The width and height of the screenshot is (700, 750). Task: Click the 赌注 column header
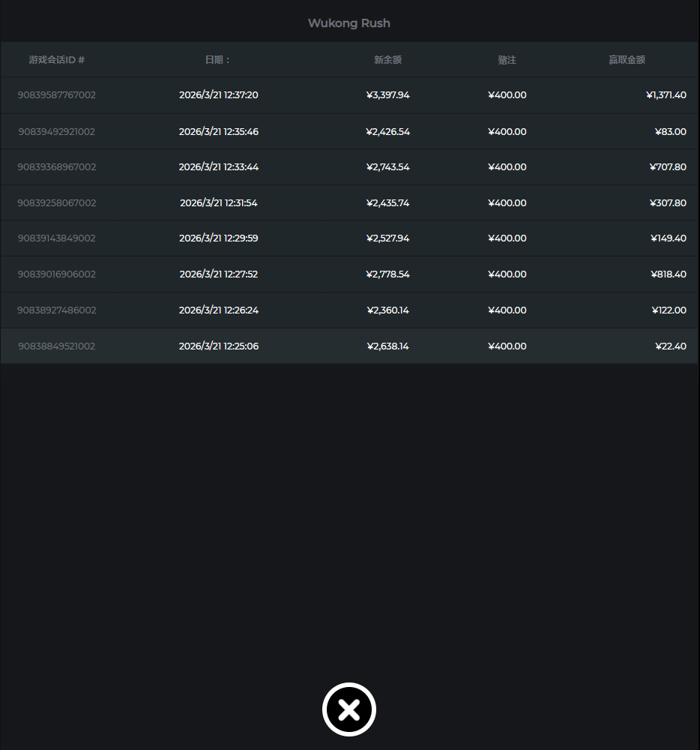507,60
